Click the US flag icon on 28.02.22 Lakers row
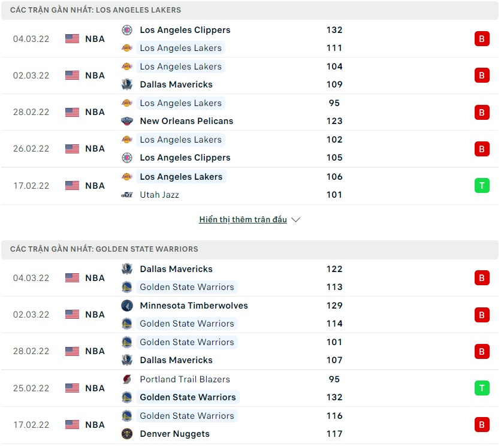504x447 pixels. click(x=73, y=112)
